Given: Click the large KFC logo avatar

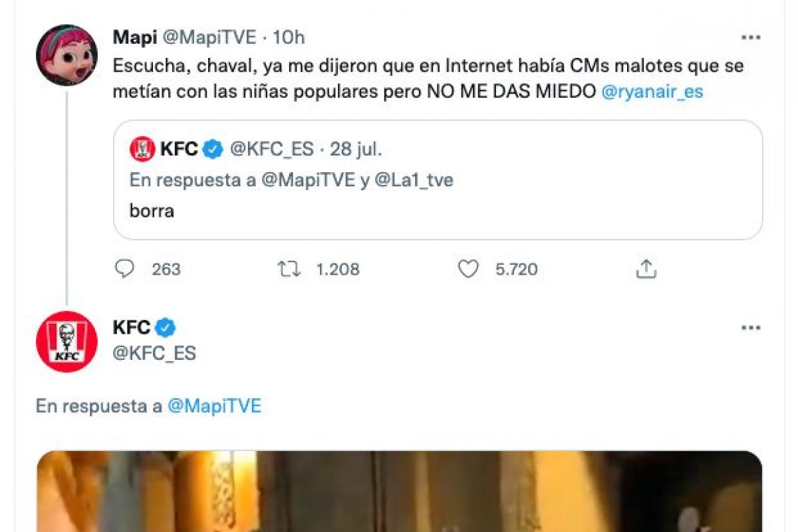Looking at the screenshot, I should [x=66, y=341].
